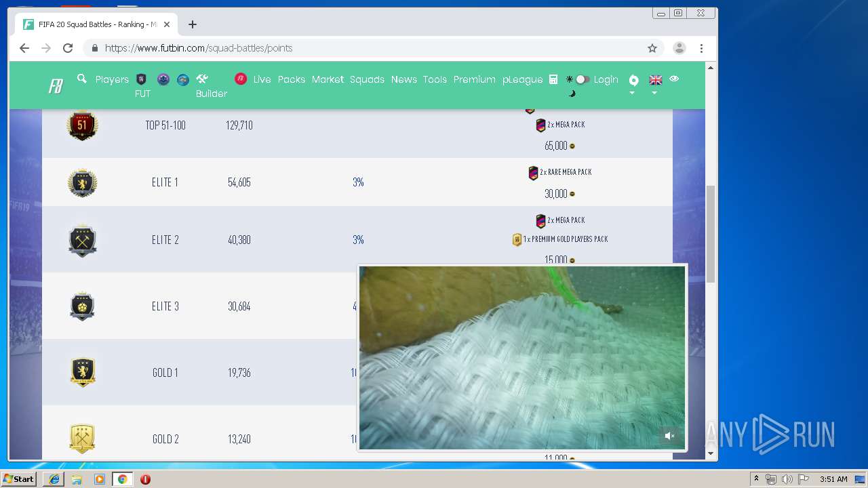
Task: Open the calculator icon in navbar
Action: pos(553,79)
